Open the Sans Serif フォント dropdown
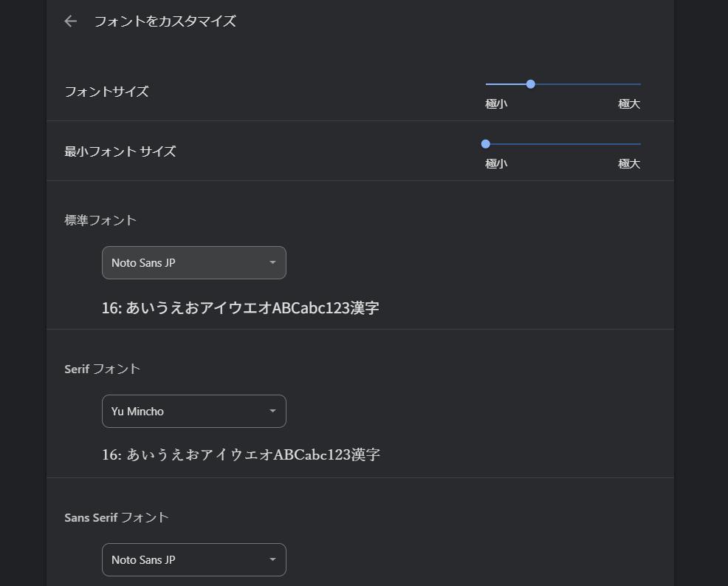The width and height of the screenshot is (728, 586). pyautogui.click(x=193, y=559)
